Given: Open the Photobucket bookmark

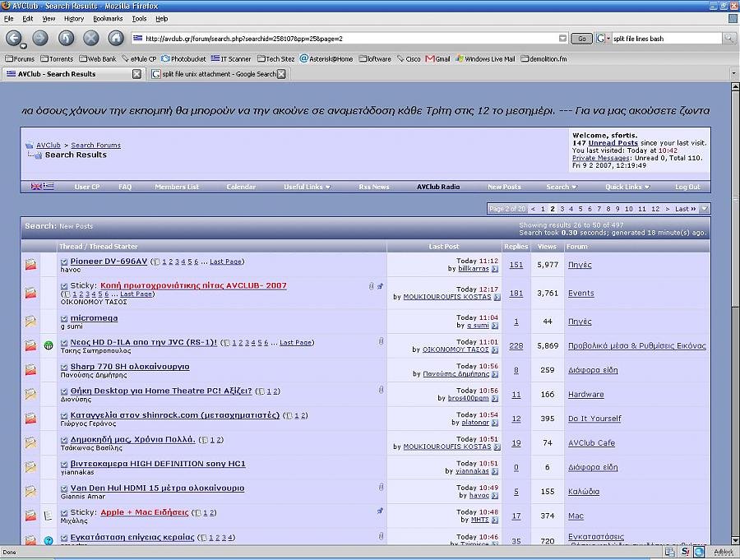Looking at the screenshot, I should point(183,59).
